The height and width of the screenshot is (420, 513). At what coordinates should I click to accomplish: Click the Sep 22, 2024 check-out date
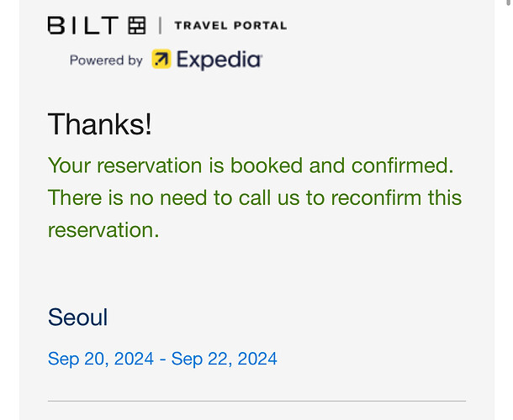pos(225,360)
